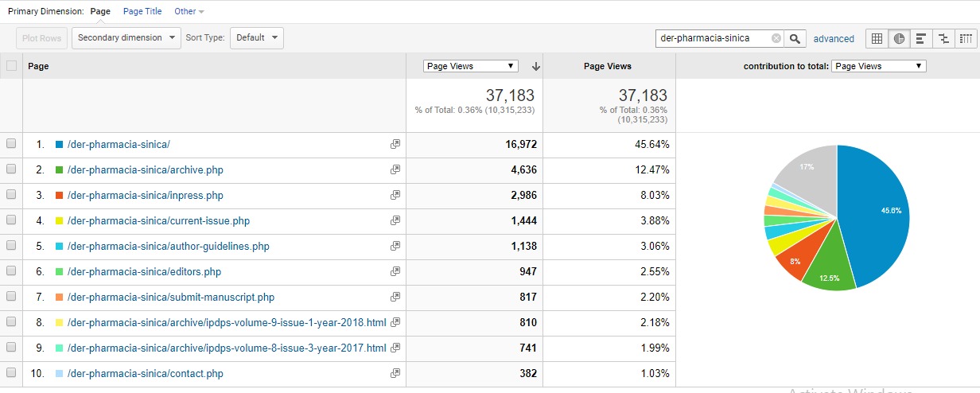Open the Other primary dimension menu

coord(189,11)
